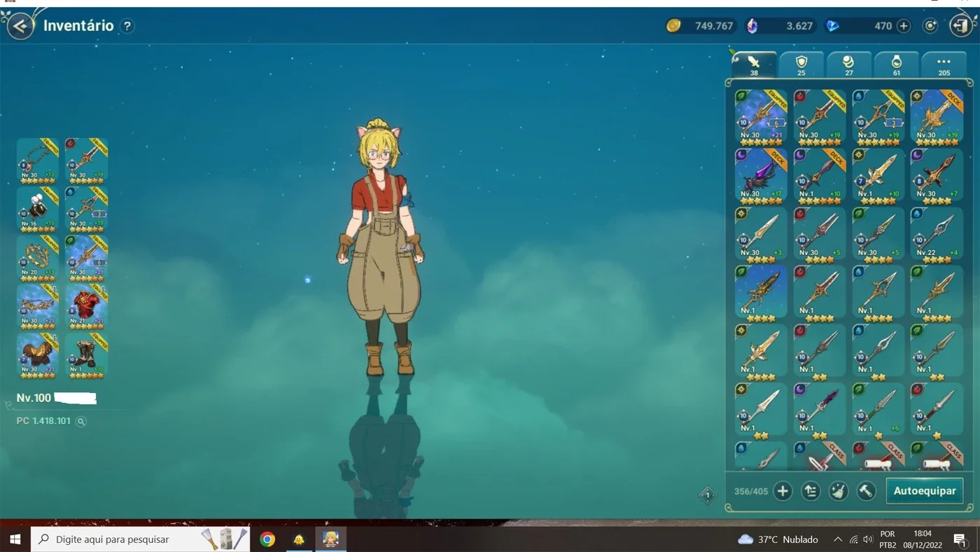The height and width of the screenshot is (552, 980).
Task: Open equipped brown gloves Nv.30 +21
Action: coord(38,355)
